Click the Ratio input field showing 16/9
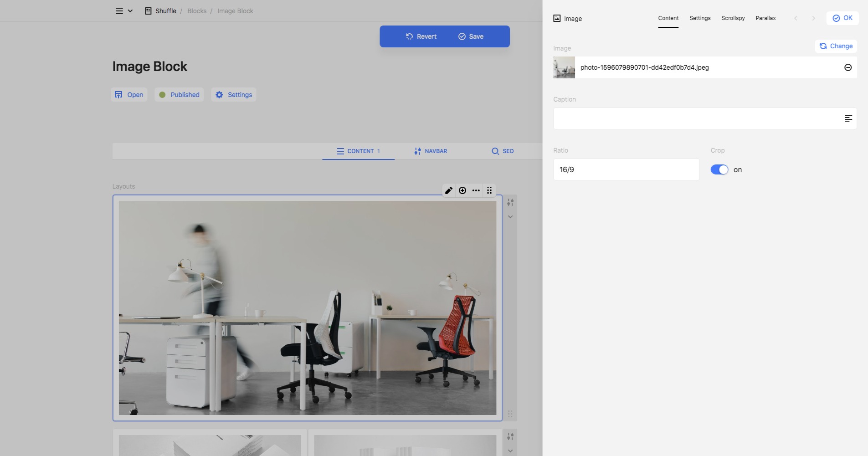 click(x=626, y=169)
